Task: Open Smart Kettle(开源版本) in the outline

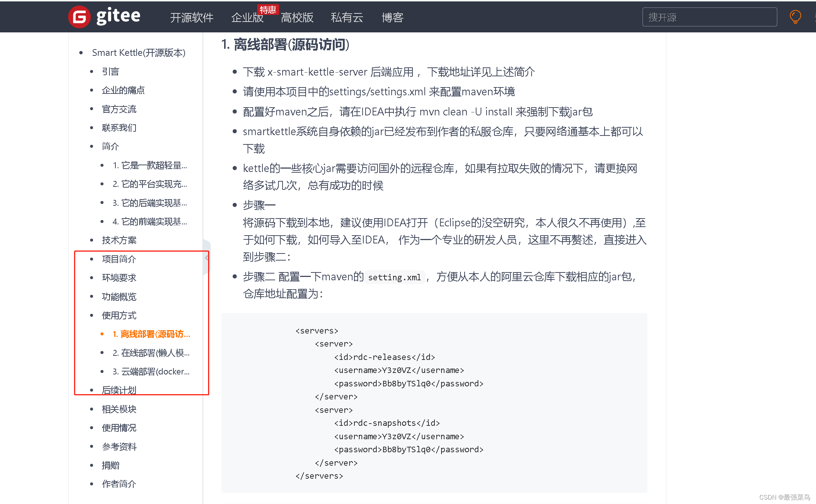Action: click(138, 53)
